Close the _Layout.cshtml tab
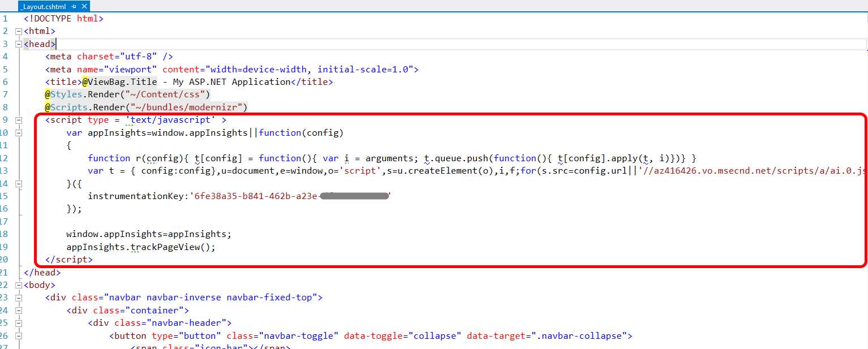 [84, 7]
